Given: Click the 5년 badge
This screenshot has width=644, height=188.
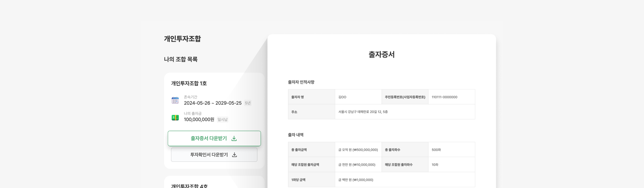Looking at the screenshot, I should (x=248, y=103).
